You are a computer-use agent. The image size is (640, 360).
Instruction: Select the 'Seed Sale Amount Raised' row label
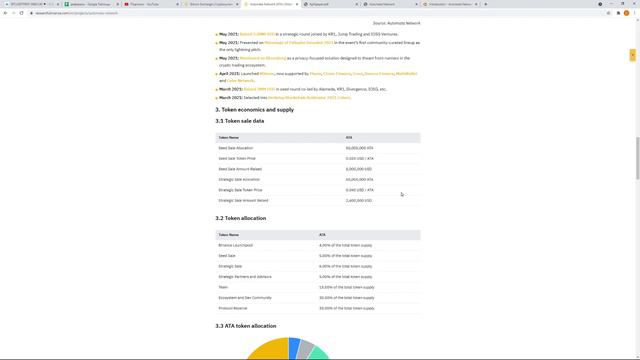(240, 169)
